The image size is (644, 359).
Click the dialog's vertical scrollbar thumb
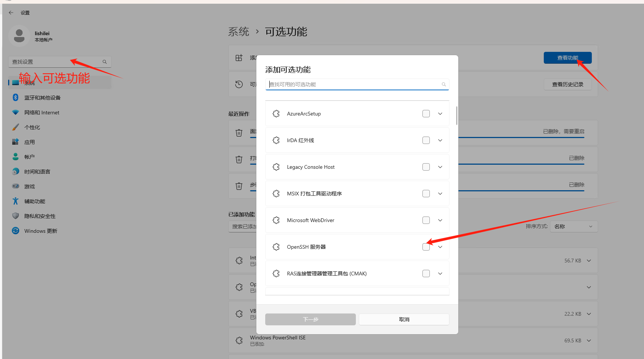click(457, 116)
